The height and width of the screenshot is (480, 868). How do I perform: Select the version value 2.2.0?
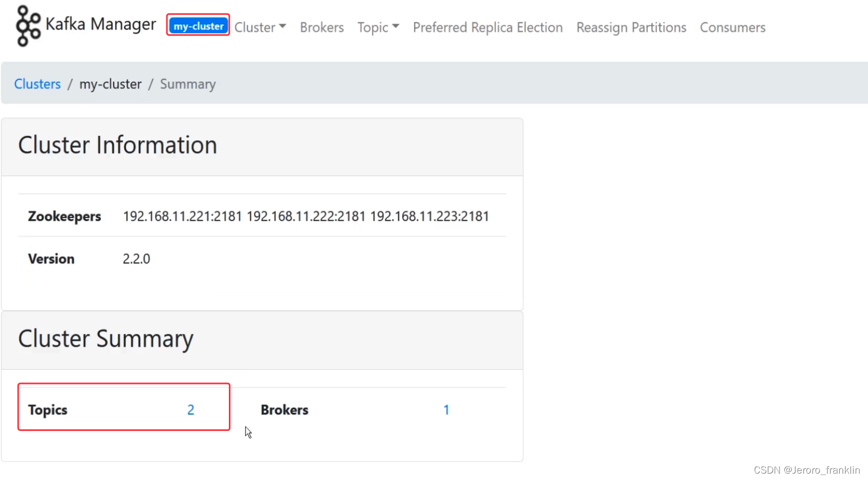(x=137, y=259)
